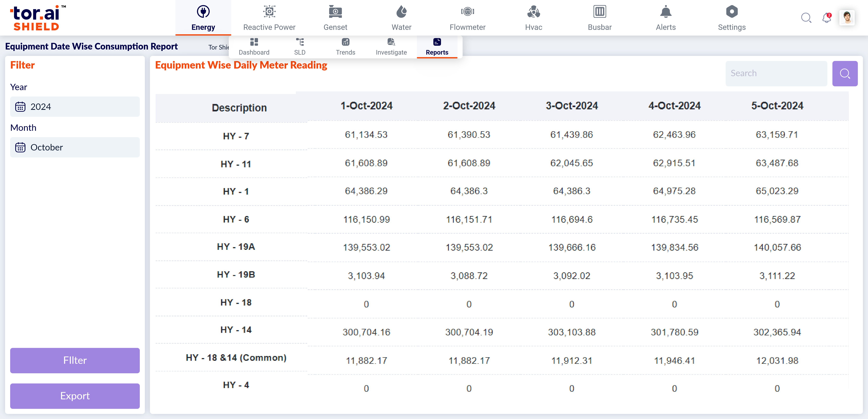Image resolution: width=868 pixels, height=419 pixels.
Task: Open the Settings hexagon icon
Action: [x=732, y=12]
